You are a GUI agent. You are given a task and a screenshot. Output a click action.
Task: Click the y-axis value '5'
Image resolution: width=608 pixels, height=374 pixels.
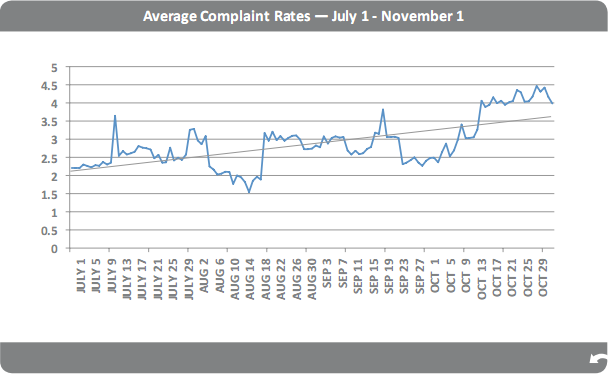coord(54,68)
